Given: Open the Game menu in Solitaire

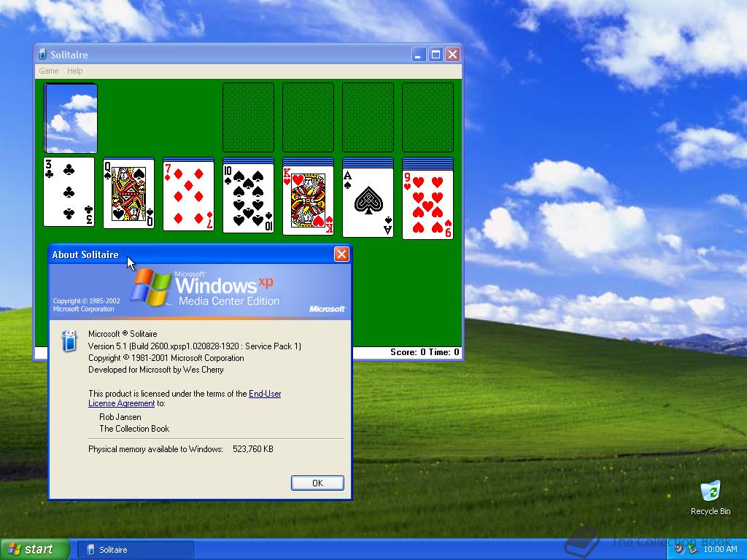Looking at the screenshot, I should pyautogui.click(x=49, y=71).
